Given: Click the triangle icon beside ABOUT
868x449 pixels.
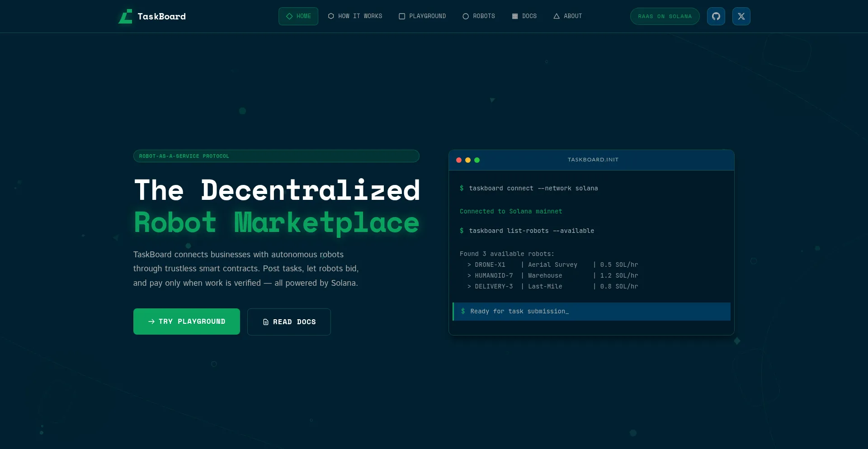Looking at the screenshot, I should coord(556,16).
